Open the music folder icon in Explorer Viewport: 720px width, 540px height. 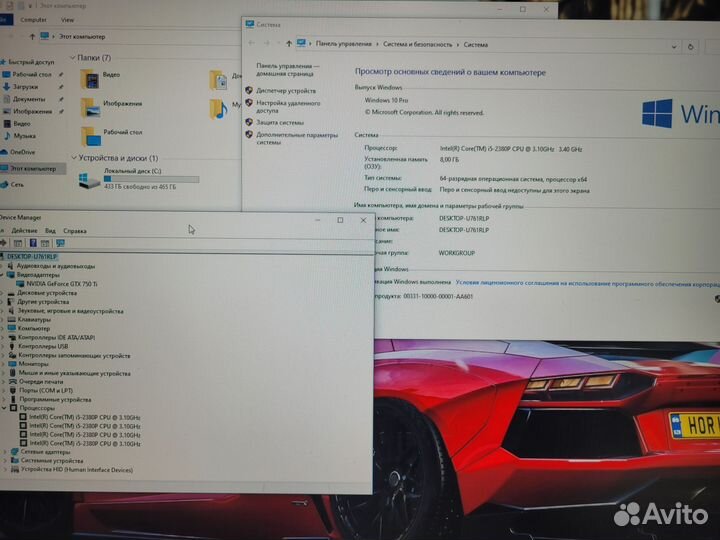219,109
